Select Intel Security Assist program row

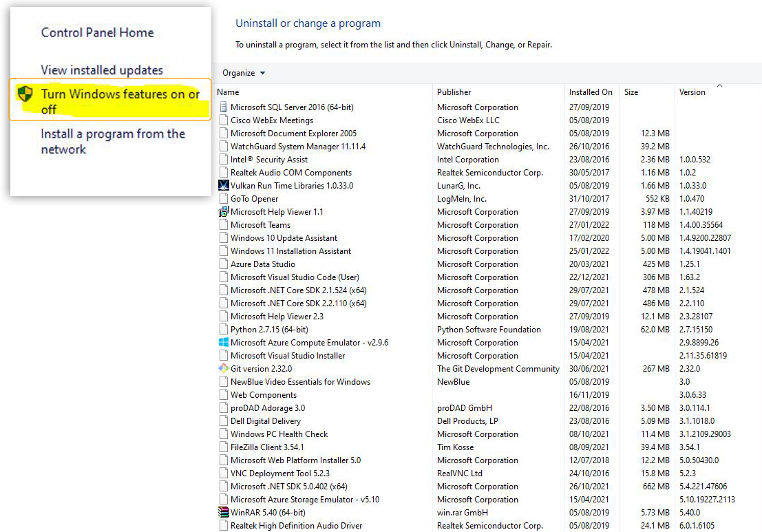pyautogui.click(x=268, y=160)
